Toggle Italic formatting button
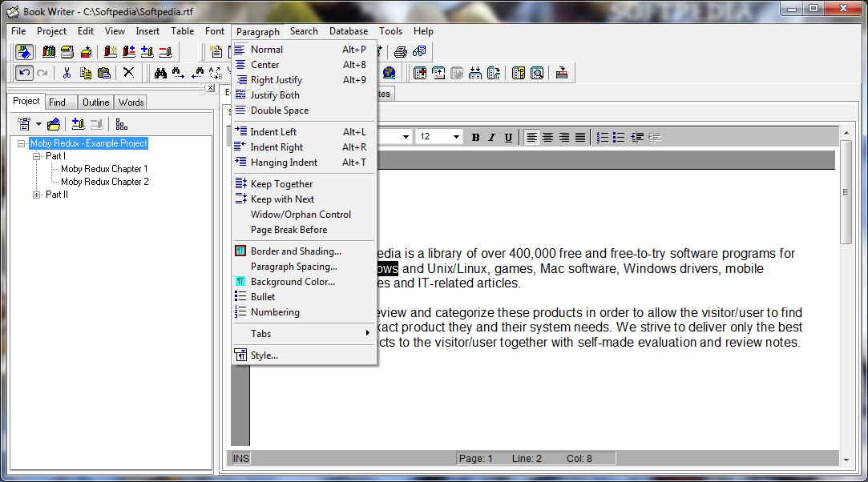Viewport: 868px width, 482px height. click(491, 137)
